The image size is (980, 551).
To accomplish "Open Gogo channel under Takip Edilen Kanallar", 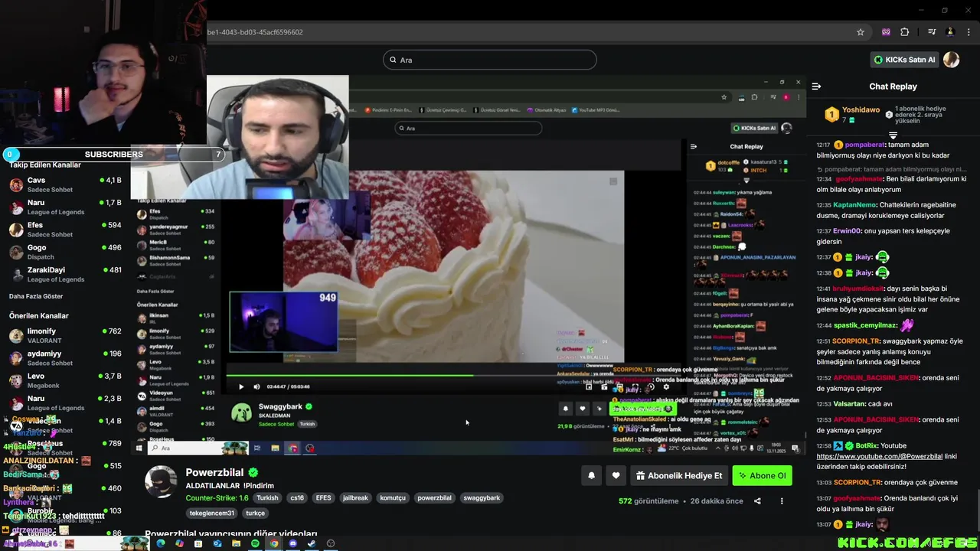I will (x=65, y=252).
